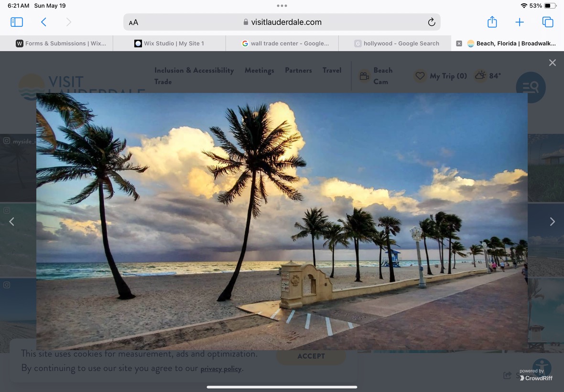Click the 84° weather icon

click(x=480, y=76)
